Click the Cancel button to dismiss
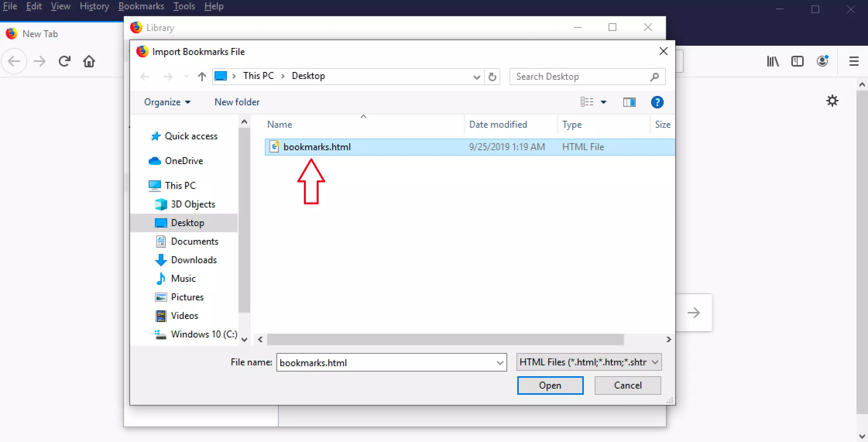868x442 pixels. click(x=627, y=384)
